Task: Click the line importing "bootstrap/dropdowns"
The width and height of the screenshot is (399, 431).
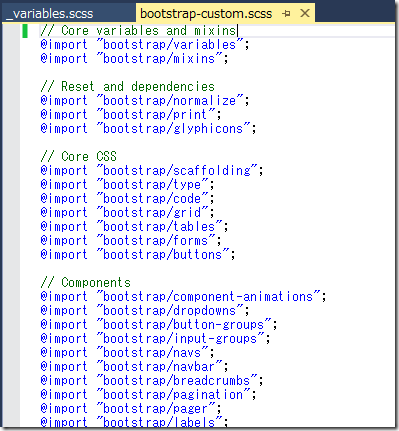Action: (x=145, y=311)
